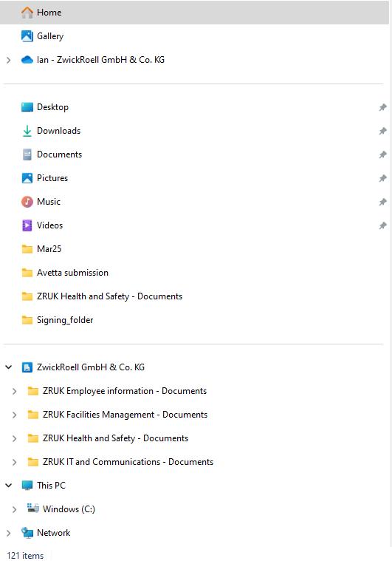
Task: Open the Avetta submission folder
Action: pyautogui.click(x=65, y=273)
